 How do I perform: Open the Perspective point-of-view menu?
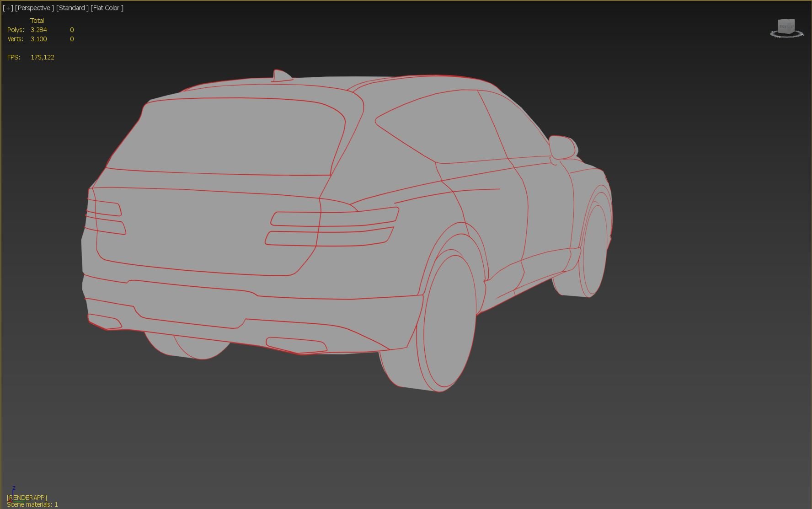(34, 8)
